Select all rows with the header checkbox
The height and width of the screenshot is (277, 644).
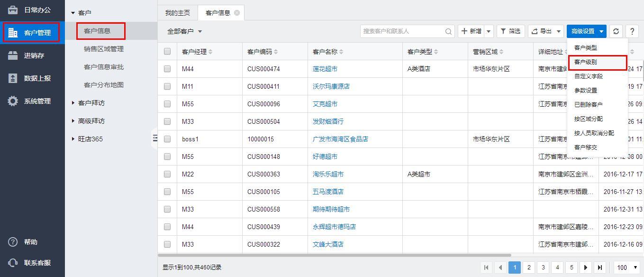(x=167, y=51)
